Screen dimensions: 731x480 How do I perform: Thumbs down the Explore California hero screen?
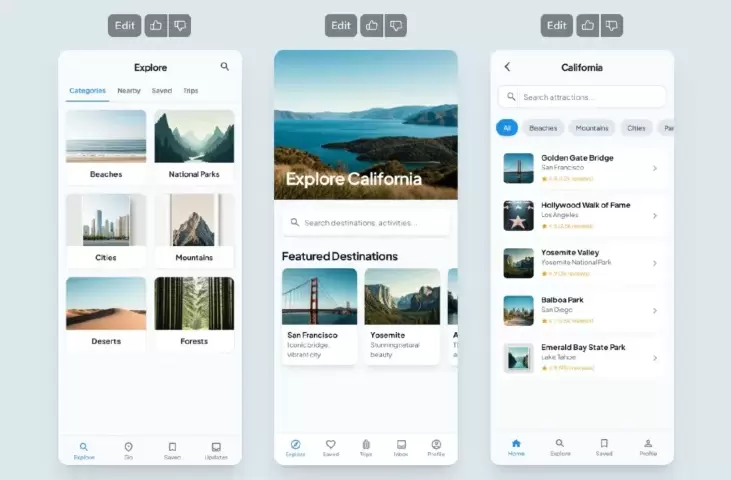click(x=396, y=26)
